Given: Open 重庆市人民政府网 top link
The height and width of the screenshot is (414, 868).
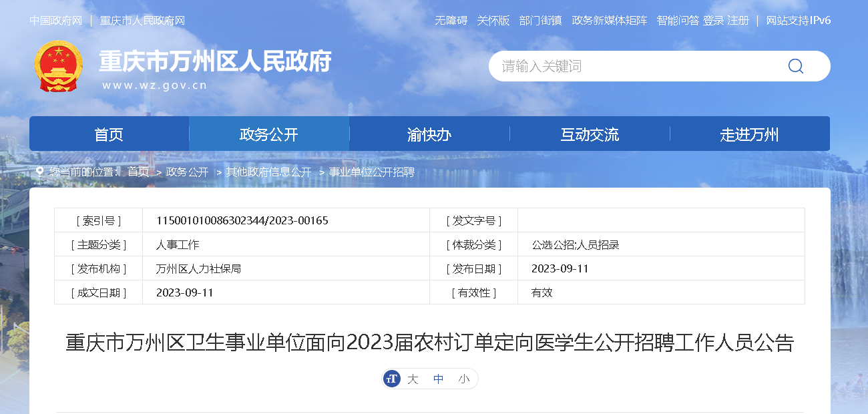Looking at the screenshot, I should (x=142, y=21).
